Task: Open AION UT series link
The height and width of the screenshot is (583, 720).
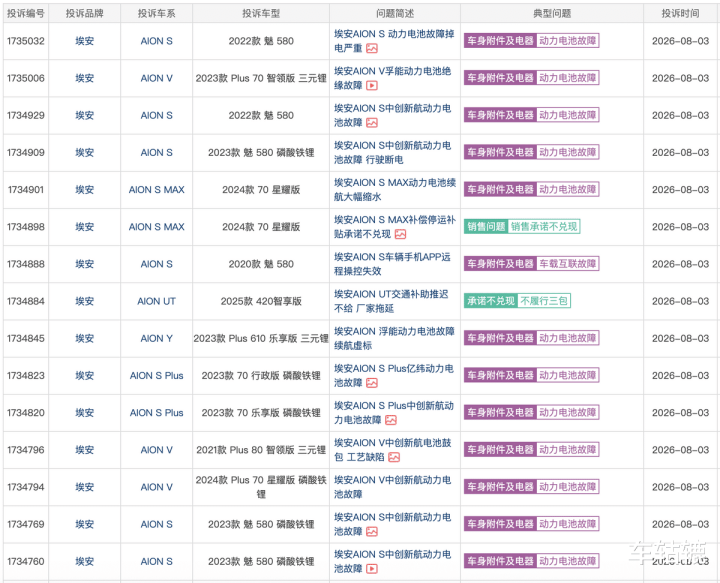Action: click(x=157, y=301)
